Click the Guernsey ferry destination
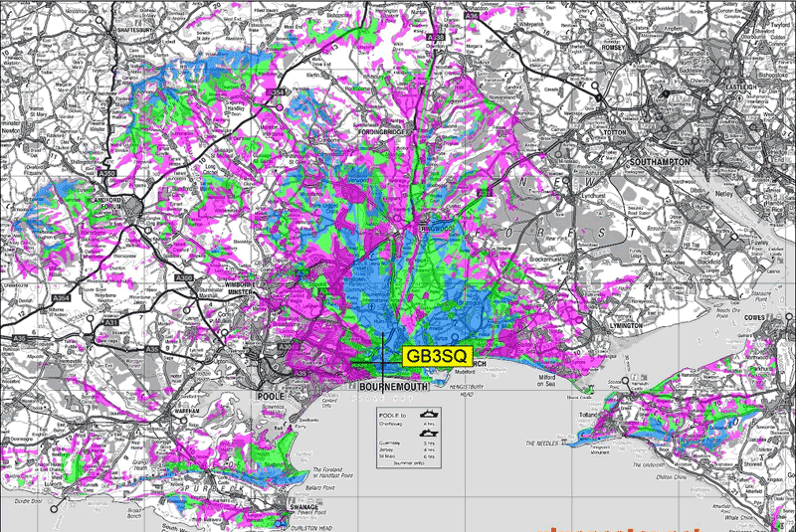This screenshot has height=532, width=796. pos(388,443)
